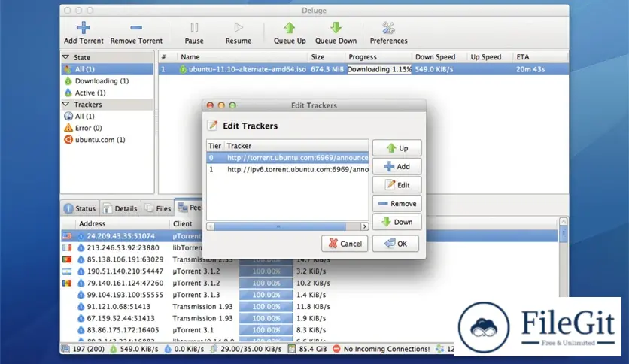This screenshot has width=629, height=364.
Task: Click the Downloading 1.15% progress bar
Action: click(x=379, y=69)
